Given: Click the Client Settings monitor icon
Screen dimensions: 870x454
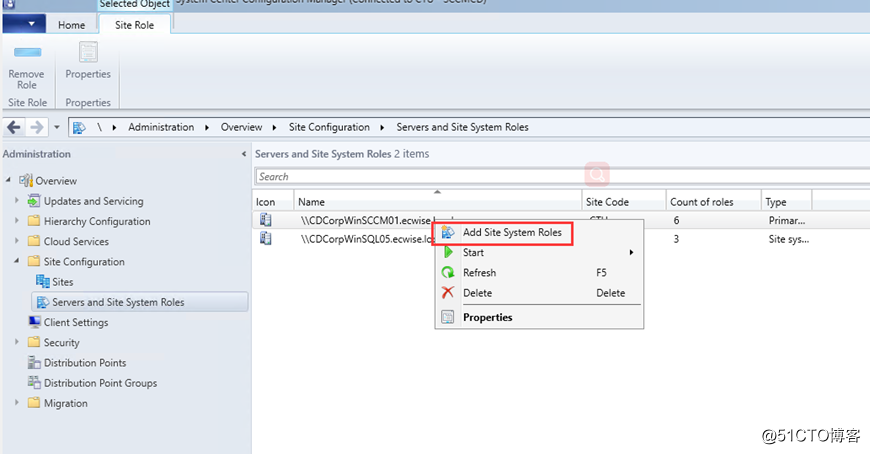Looking at the screenshot, I should coord(34,322).
